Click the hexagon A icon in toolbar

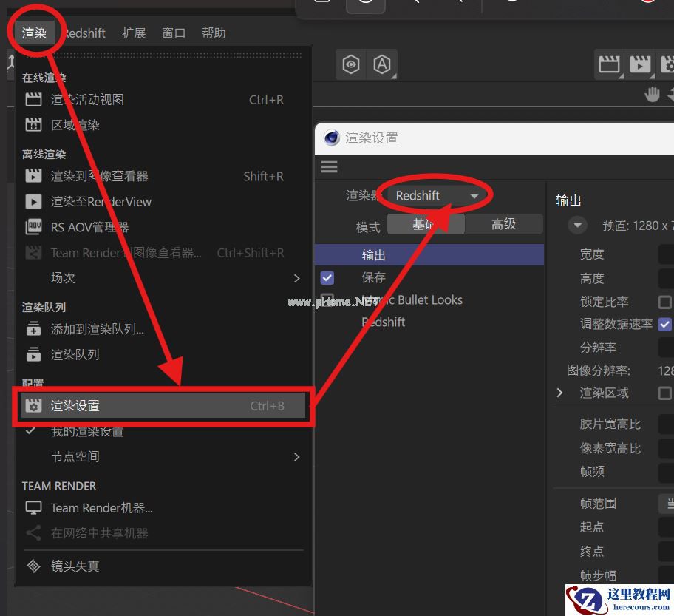[381, 64]
